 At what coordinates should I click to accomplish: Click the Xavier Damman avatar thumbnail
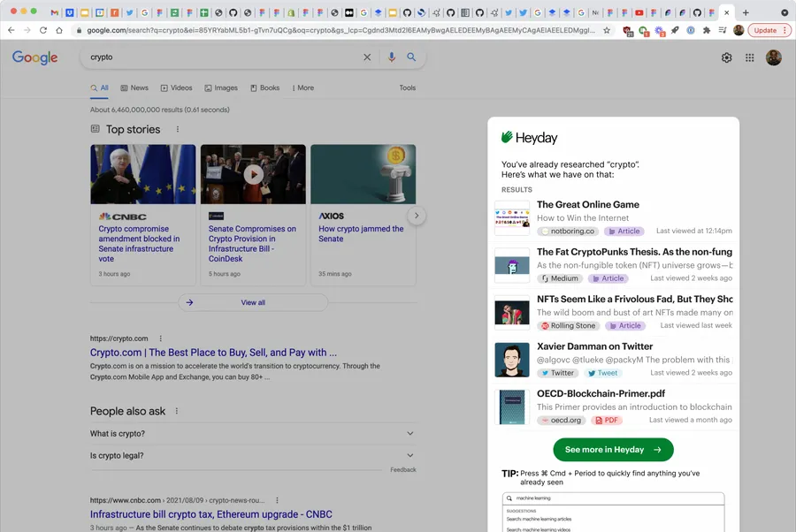click(x=512, y=360)
